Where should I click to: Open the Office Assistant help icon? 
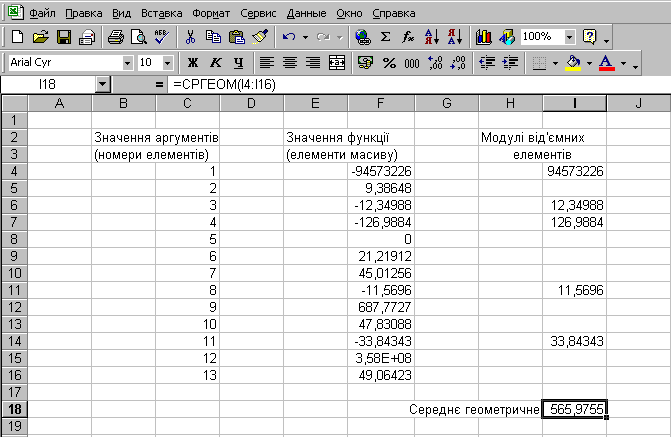(590, 37)
